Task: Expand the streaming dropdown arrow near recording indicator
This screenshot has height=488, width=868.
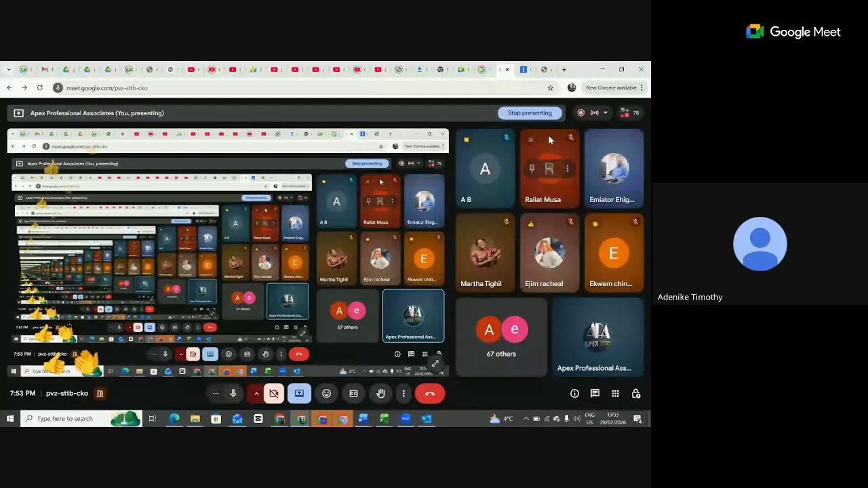Action: pyautogui.click(x=606, y=113)
